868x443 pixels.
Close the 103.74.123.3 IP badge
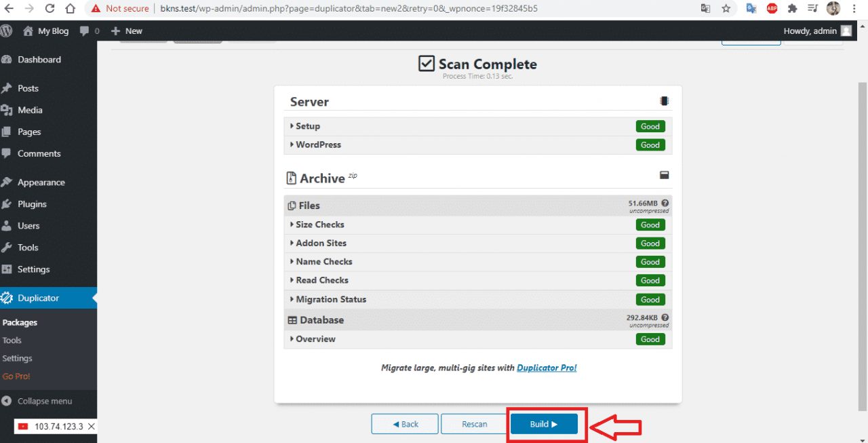point(92,426)
